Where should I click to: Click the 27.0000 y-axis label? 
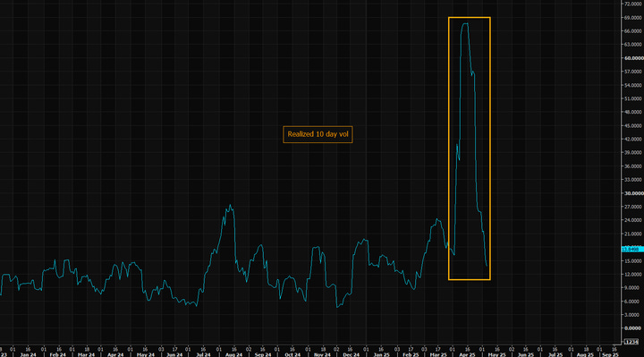[x=633, y=207]
